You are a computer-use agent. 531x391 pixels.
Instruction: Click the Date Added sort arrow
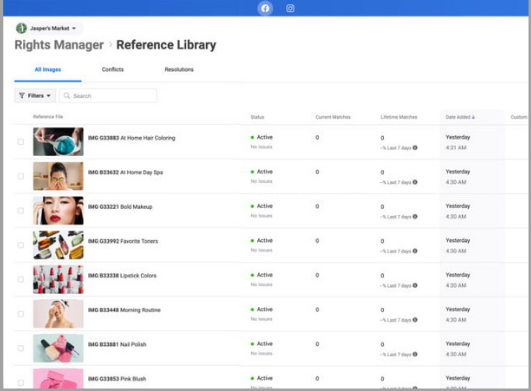point(473,117)
